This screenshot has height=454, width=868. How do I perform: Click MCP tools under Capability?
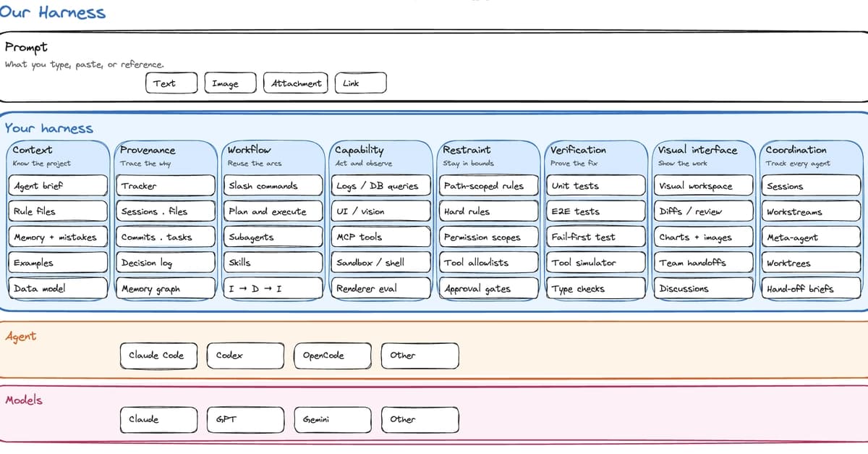381,237
